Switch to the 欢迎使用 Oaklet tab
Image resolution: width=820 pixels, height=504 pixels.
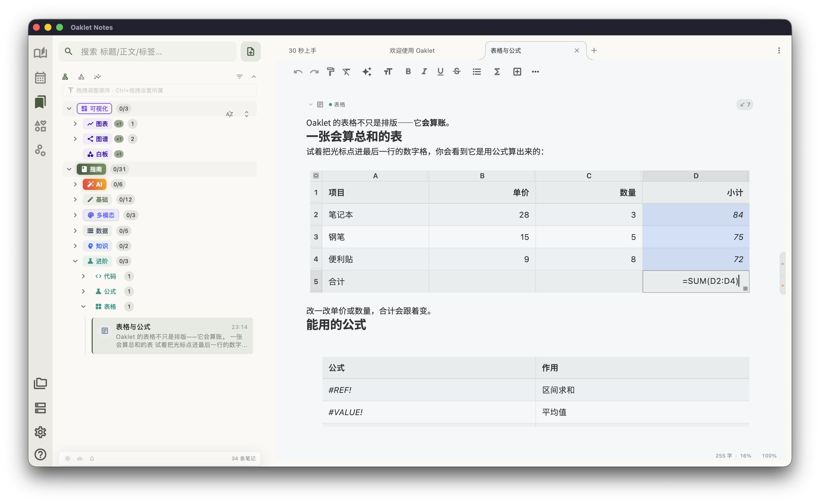point(412,51)
